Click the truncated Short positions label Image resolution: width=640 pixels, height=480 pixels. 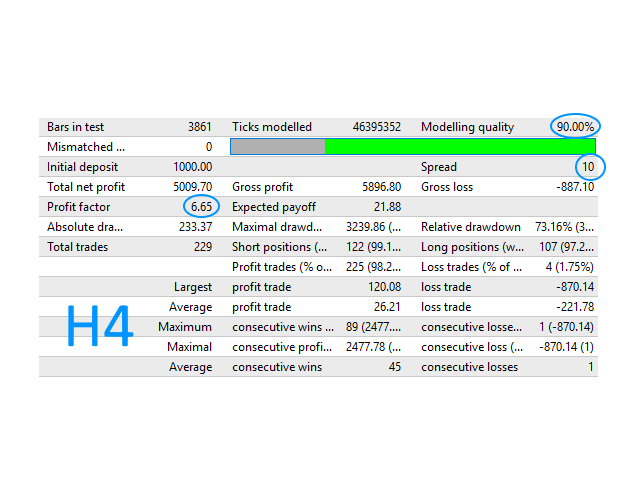pos(279,247)
